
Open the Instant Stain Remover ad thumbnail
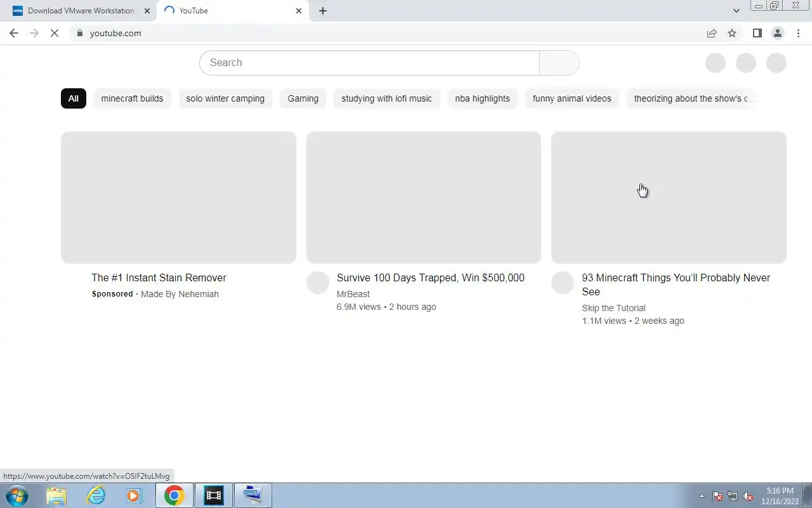(178, 197)
